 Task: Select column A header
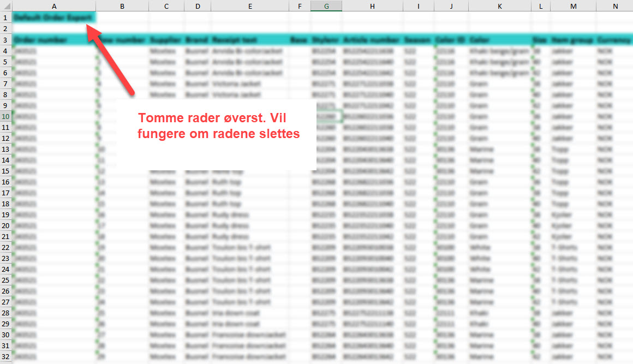pos(53,5)
